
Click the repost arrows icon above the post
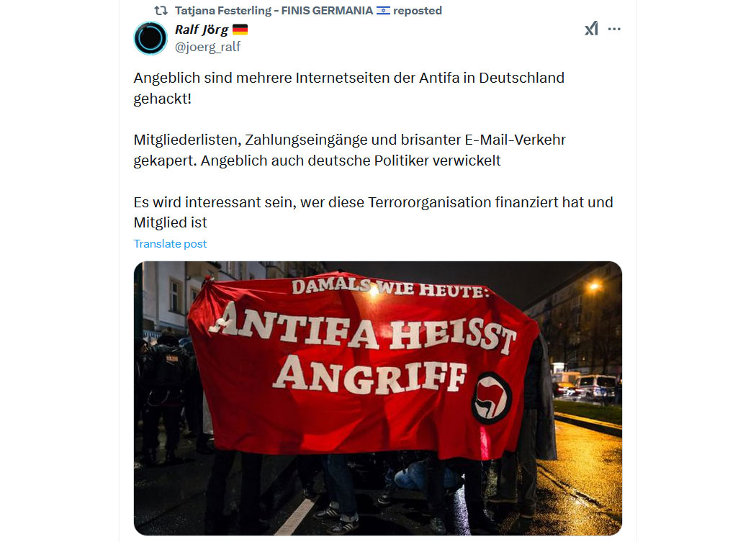(161, 11)
